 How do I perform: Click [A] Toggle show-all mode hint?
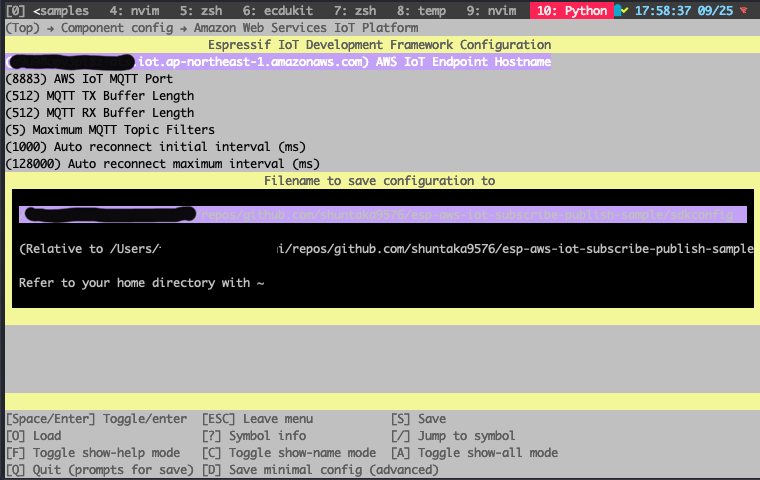[475, 452]
